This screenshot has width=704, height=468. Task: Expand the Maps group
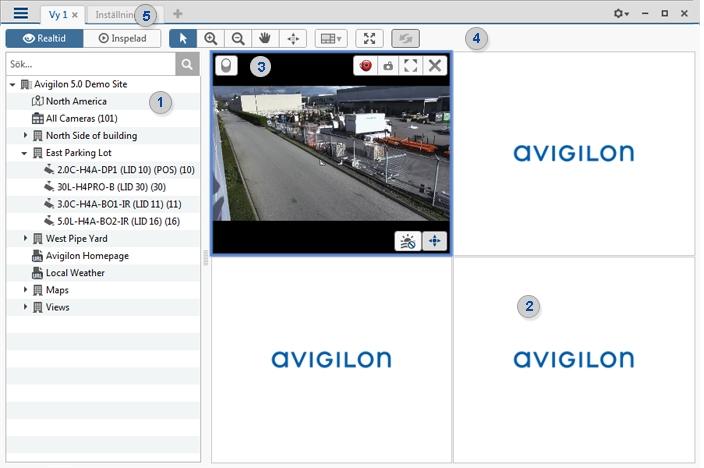tap(25, 290)
